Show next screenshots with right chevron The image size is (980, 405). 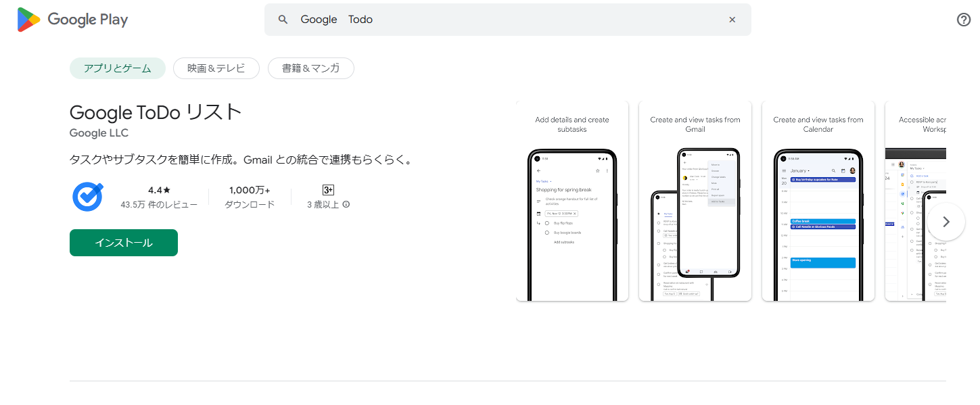click(946, 222)
